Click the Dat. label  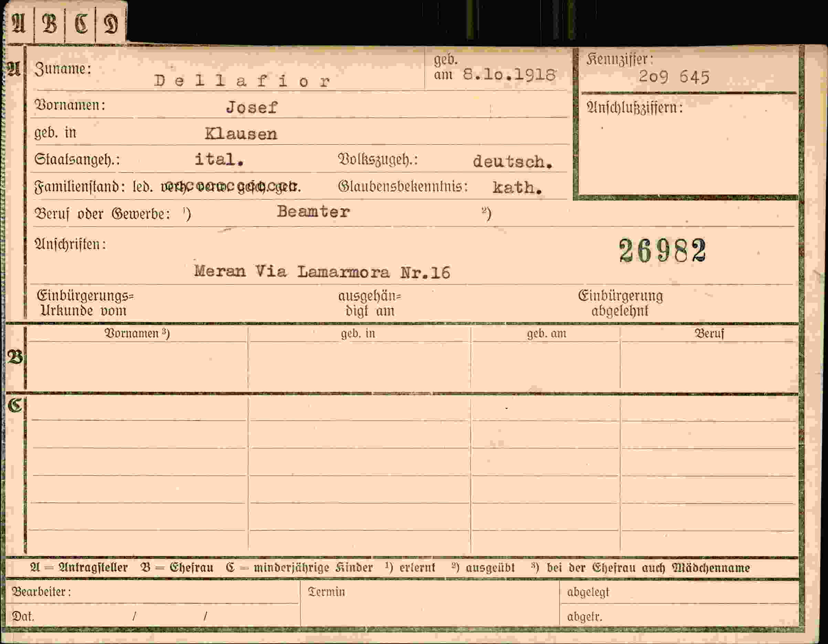click(x=23, y=616)
